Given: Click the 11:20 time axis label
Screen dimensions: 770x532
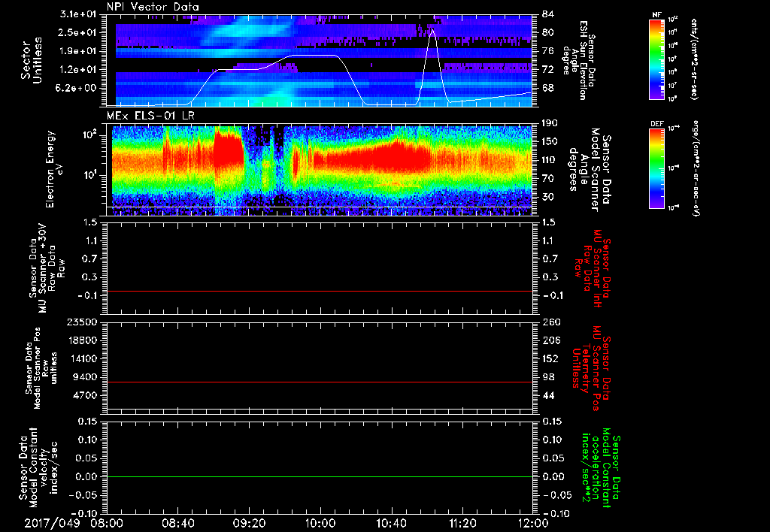Looking at the screenshot, I should pos(462,523).
